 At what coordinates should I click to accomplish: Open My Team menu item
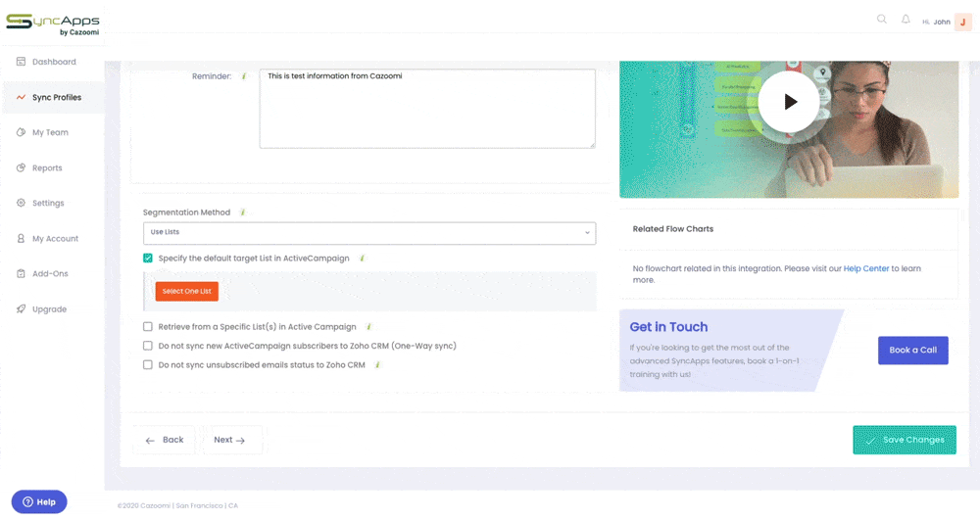pos(50,132)
